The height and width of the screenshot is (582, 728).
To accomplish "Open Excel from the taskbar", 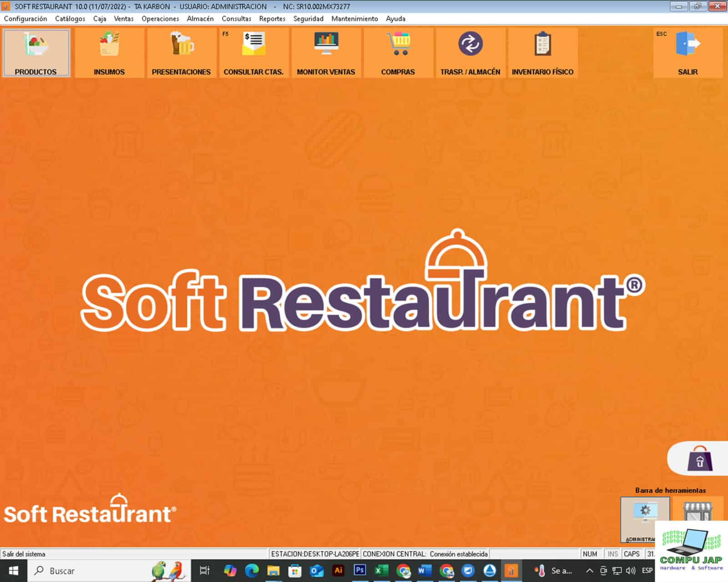I will tap(381, 571).
